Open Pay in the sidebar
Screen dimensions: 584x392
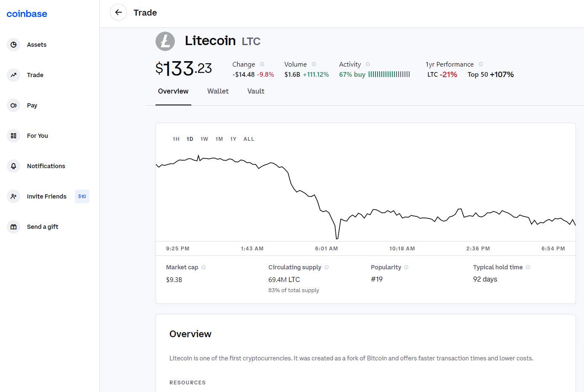tap(32, 105)
